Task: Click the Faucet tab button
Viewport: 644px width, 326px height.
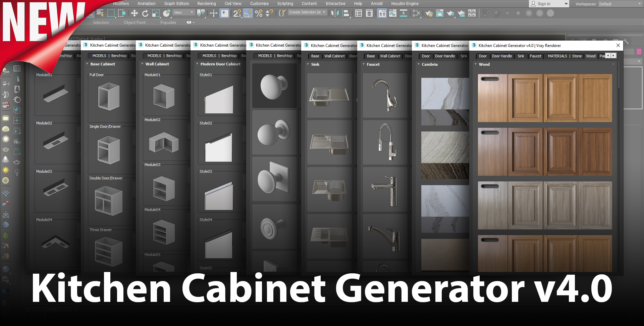Action: pos(535,56)
